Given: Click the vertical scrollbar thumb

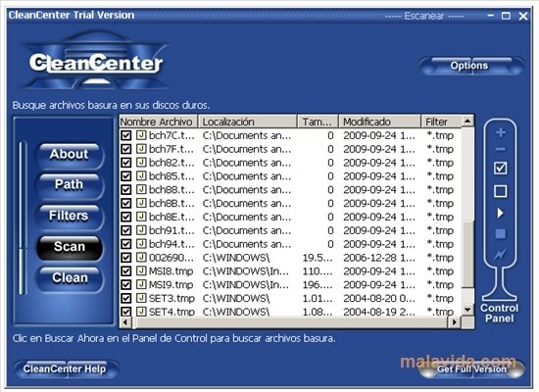Looking at the screenshot, I should (x=467, y=254).
